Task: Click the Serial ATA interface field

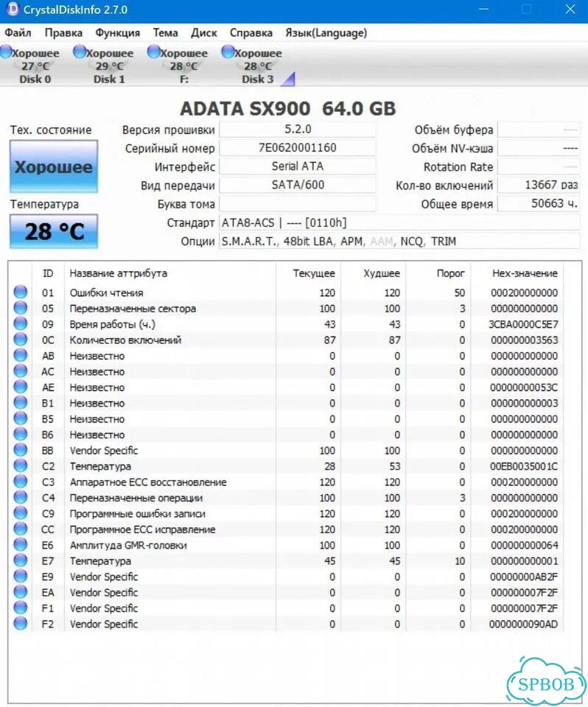Action: point(298,166)
